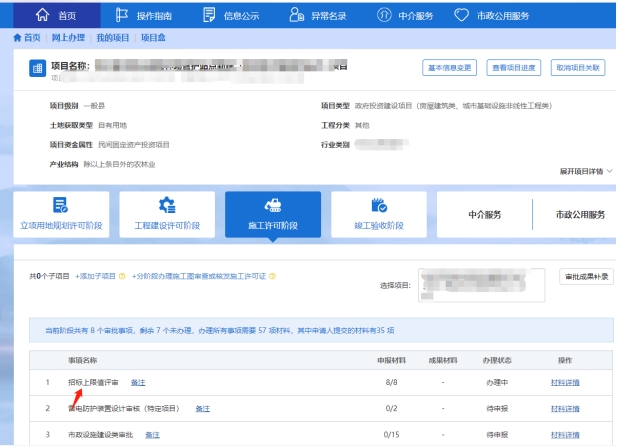Click the flag icon beside 操作指南
Image resolution: width=617 pixels, height=446 pixels.
click(x=122, y=15)
